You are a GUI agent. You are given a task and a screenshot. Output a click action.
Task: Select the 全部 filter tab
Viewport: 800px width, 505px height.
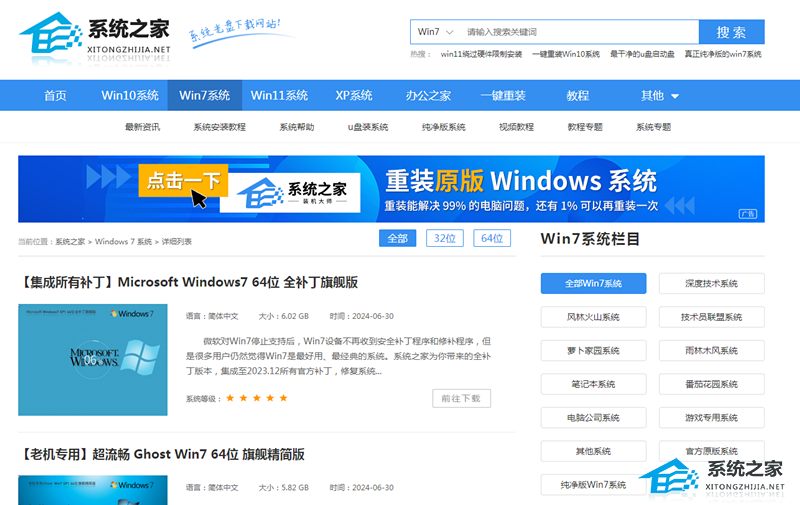click(397, 238)
